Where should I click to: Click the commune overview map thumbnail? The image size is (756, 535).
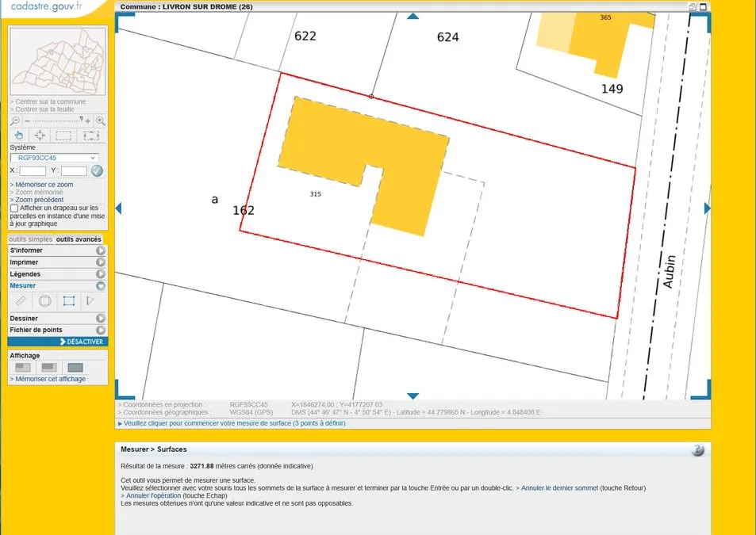coord(58,61)
